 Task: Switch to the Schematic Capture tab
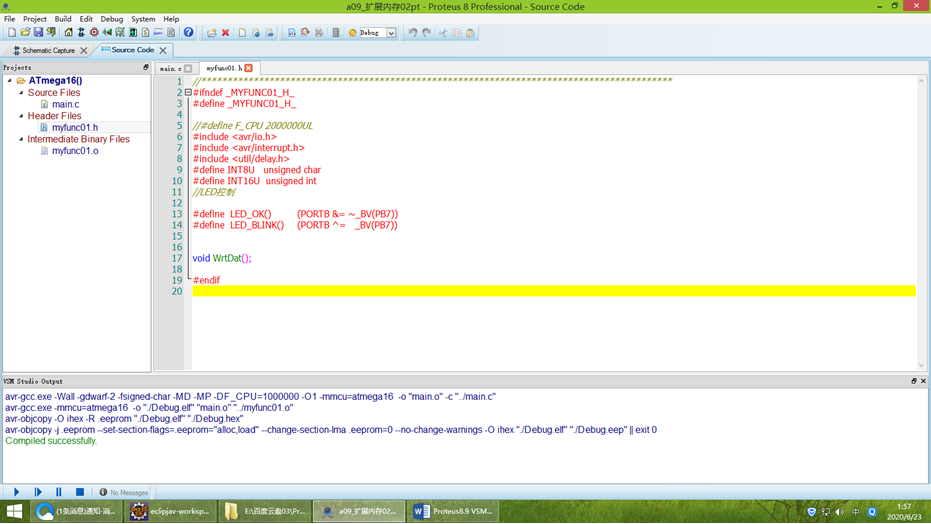coord(48,50)
